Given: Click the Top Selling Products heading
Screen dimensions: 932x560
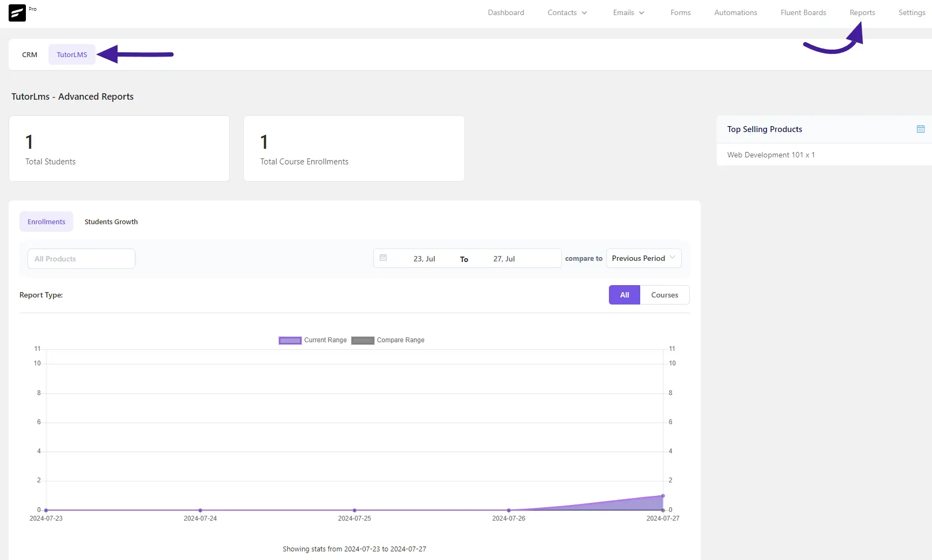Looking at the screenshot, I should pyautogui.click(x=764, y=129).
